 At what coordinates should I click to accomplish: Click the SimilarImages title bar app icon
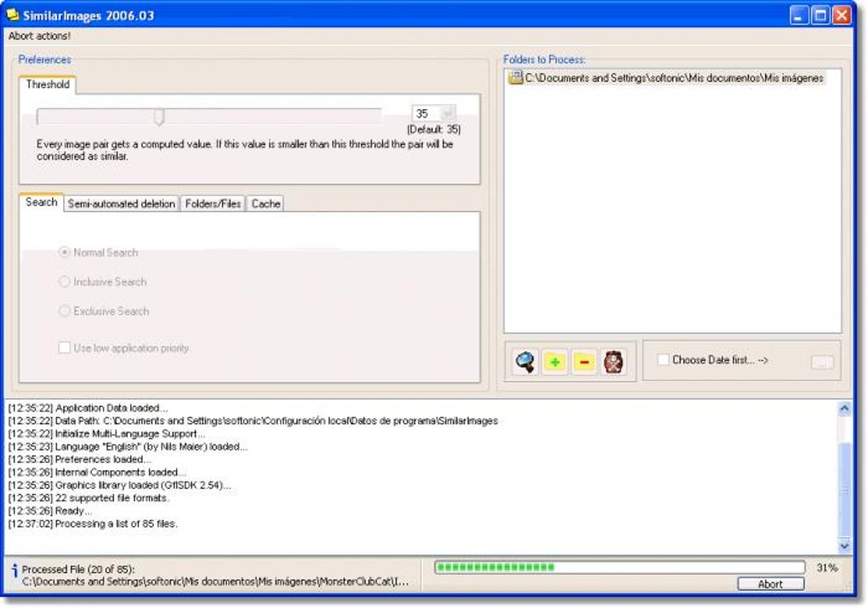pos(12,14)
